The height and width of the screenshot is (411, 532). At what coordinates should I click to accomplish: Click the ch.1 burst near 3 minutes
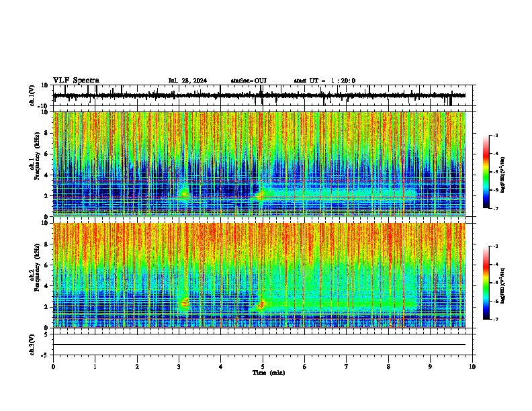tap(185, 193)
